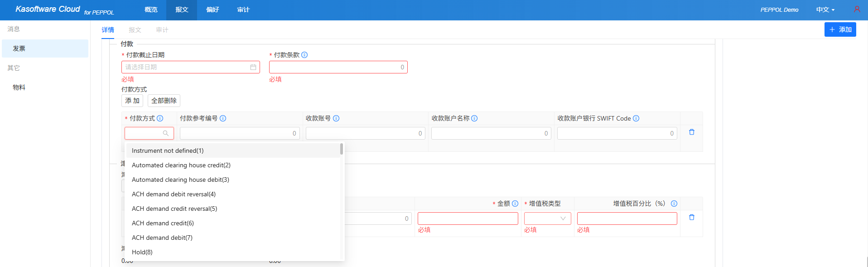This screenshot has height=267, width=868.
Task: Open the 增值税类型 dropdown
Action: (547, 218)
